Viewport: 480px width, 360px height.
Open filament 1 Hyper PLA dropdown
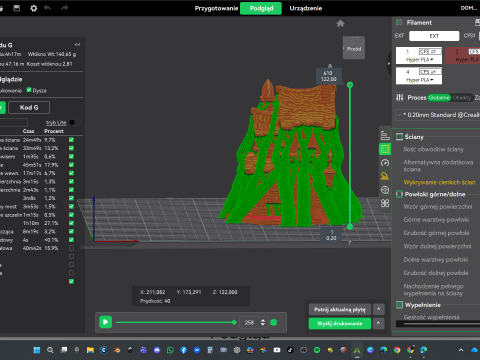coord(419,60)
